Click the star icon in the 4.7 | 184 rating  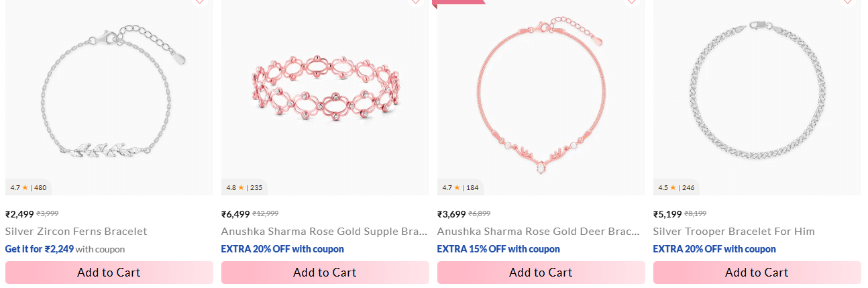(x=457, y=188)
